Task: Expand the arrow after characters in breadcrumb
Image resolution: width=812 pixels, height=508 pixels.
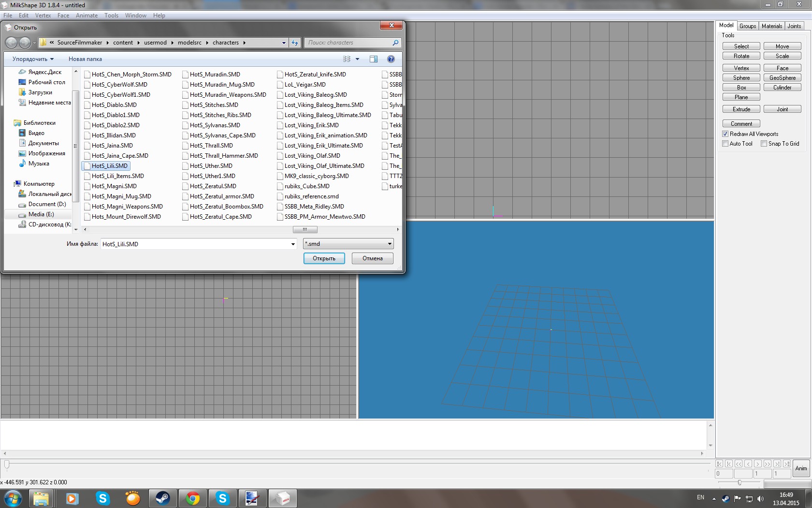Action: (244, 43)
